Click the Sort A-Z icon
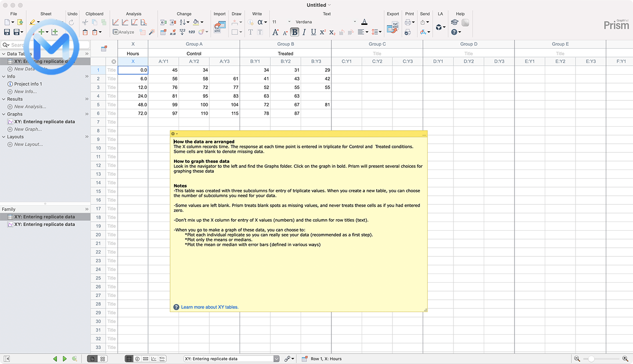This screenshot has width=633, height=364. coord(184,22)
